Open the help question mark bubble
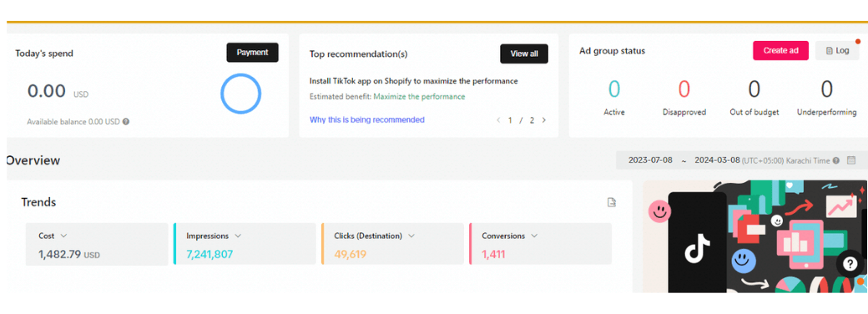The height and width of the screenshot is (314, 868). pos(850,264)
